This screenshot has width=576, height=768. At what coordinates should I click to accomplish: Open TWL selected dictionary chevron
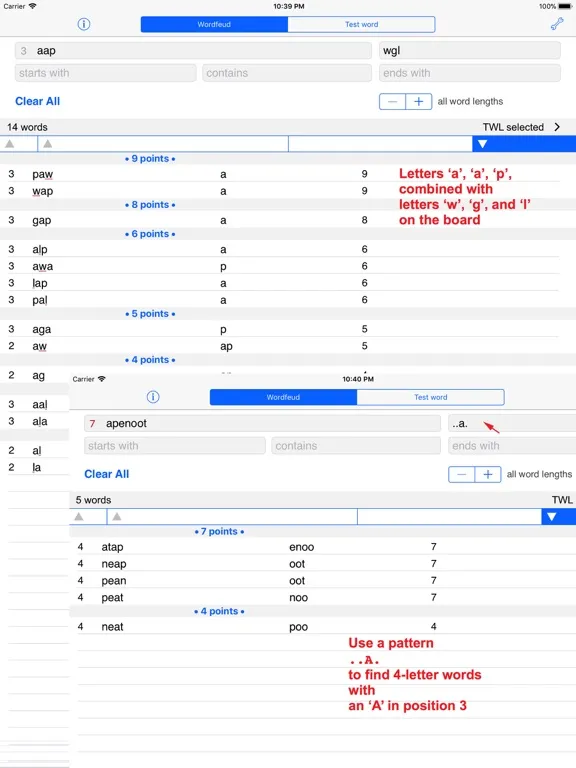tap(557, 127)
